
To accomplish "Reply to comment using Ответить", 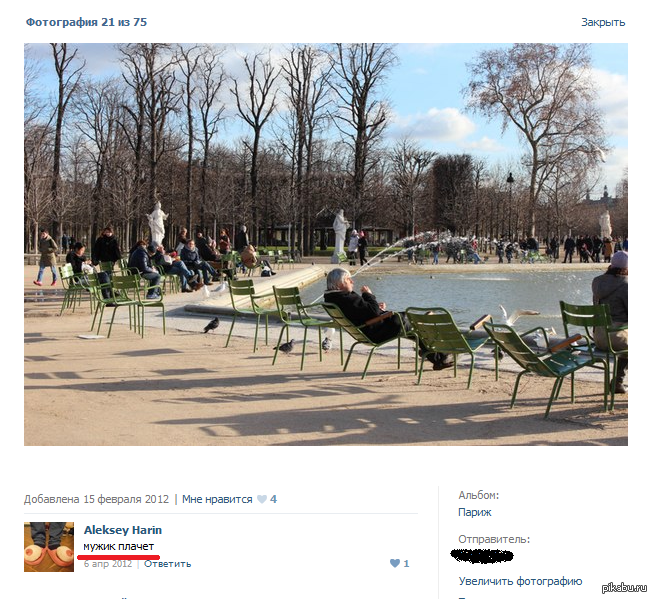I will click(168, 564).
